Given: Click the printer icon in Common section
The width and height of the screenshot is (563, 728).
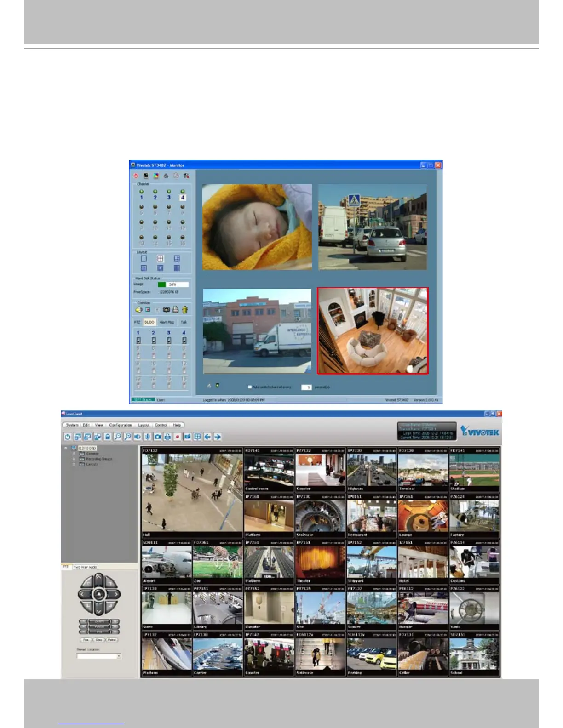Looking at the screenshot, I should 175,310.
